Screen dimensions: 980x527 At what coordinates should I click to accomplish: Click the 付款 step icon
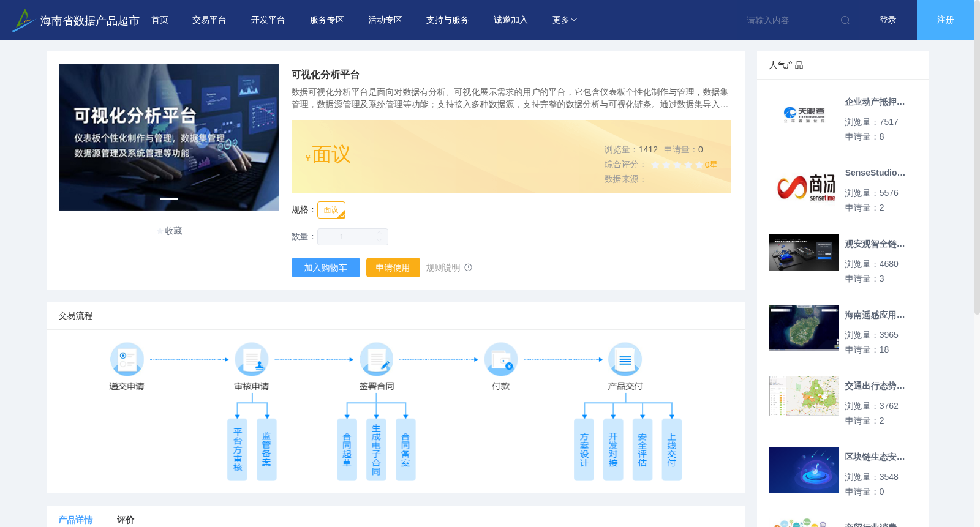[501, 359]
